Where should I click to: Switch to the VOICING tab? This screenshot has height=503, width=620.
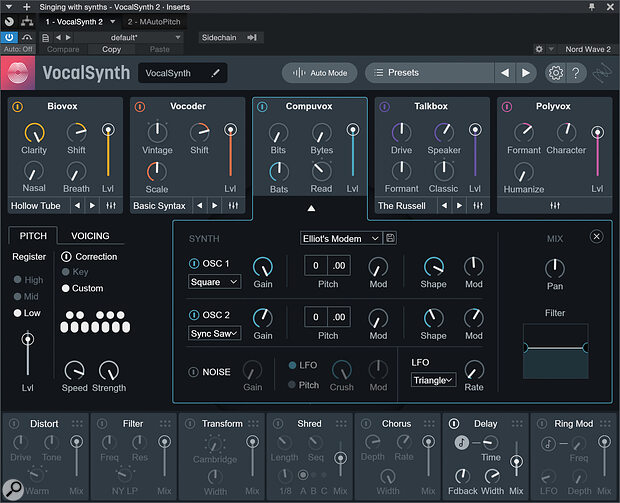click(x=90, y=236)
